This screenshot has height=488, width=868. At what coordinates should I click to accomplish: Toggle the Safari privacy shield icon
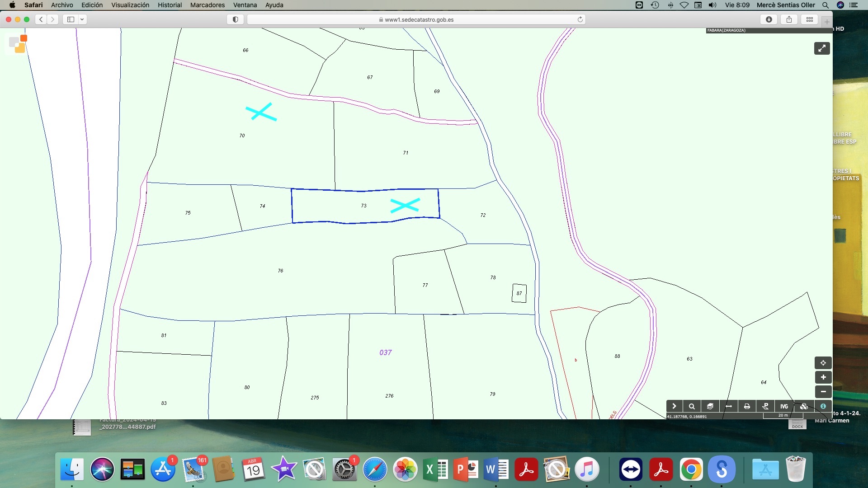click(x=235, y=19)
